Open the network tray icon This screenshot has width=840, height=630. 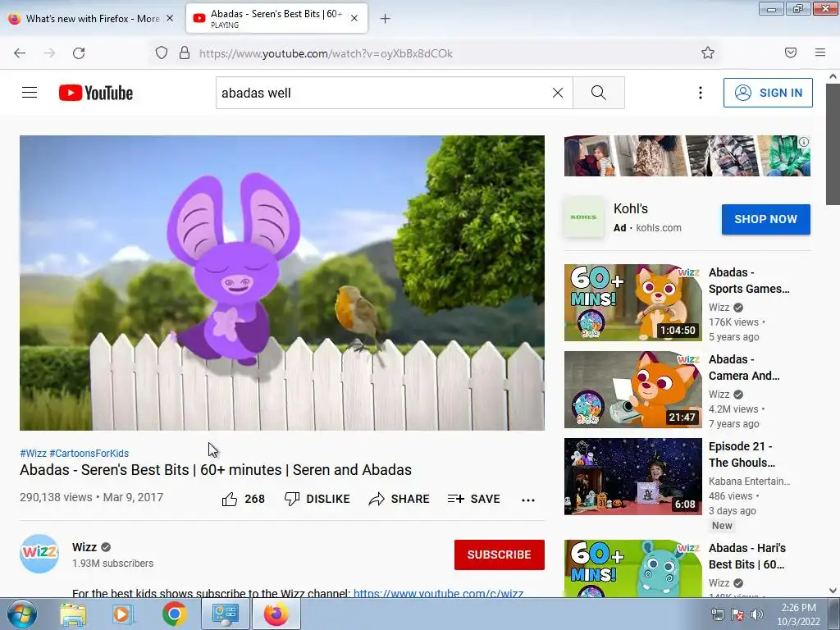(x=717, y=615)
